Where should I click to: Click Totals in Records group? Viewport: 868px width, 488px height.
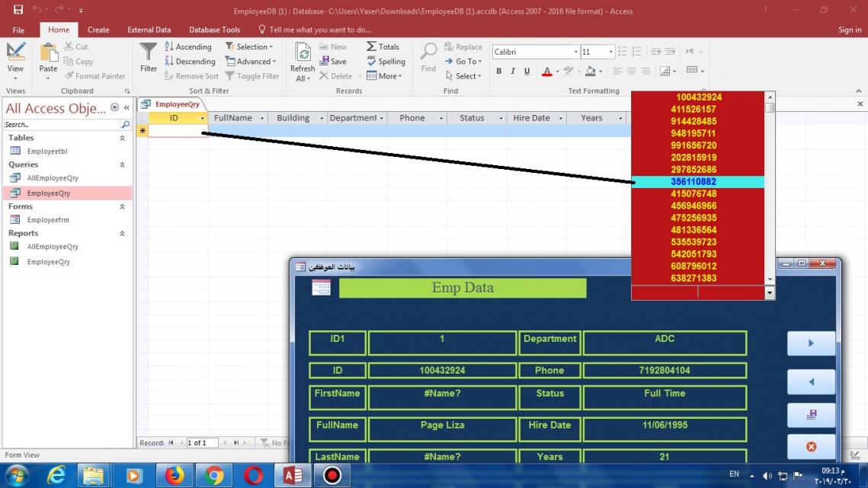point(383,47)
